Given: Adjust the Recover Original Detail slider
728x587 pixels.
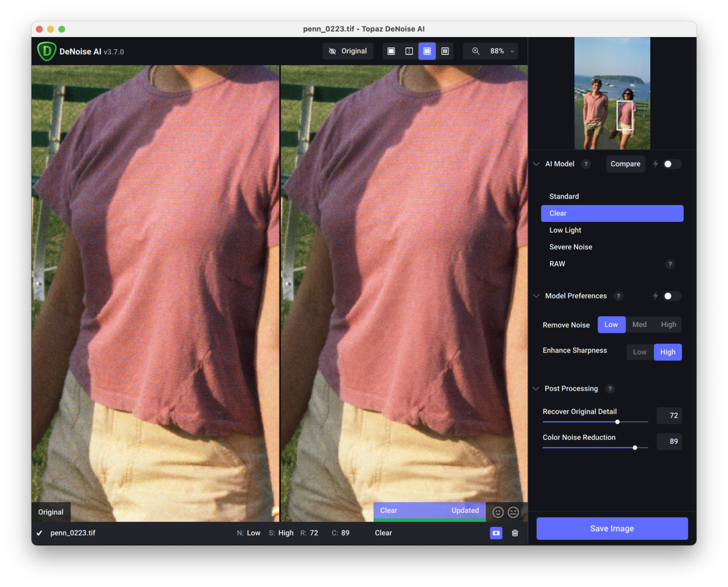Looking at the screenshot, I should click(617, 422).
